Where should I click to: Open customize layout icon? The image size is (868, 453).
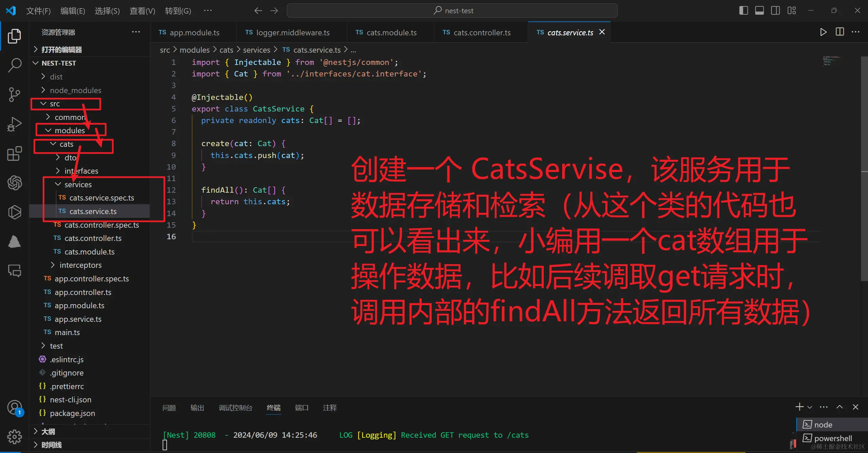792,11
